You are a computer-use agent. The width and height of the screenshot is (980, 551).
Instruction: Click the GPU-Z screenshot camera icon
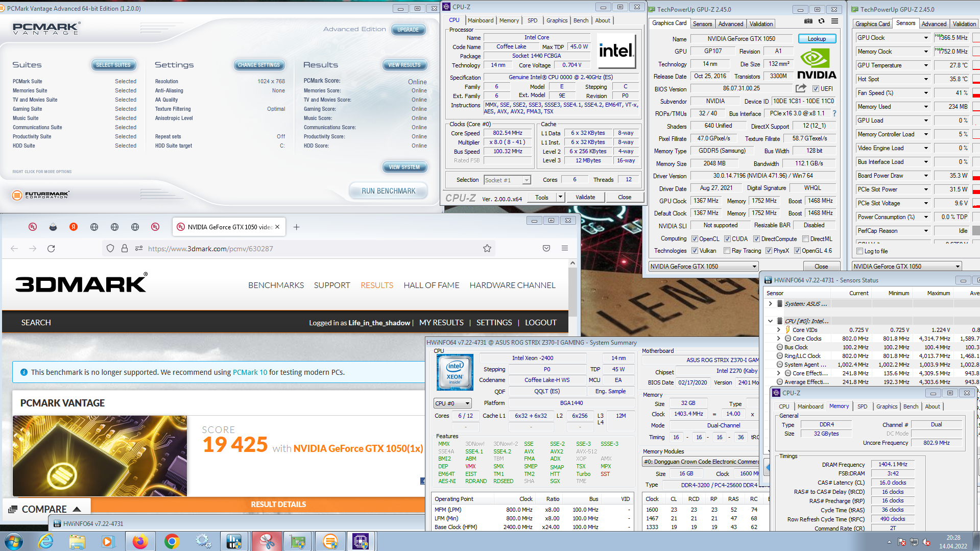(808, 21)
